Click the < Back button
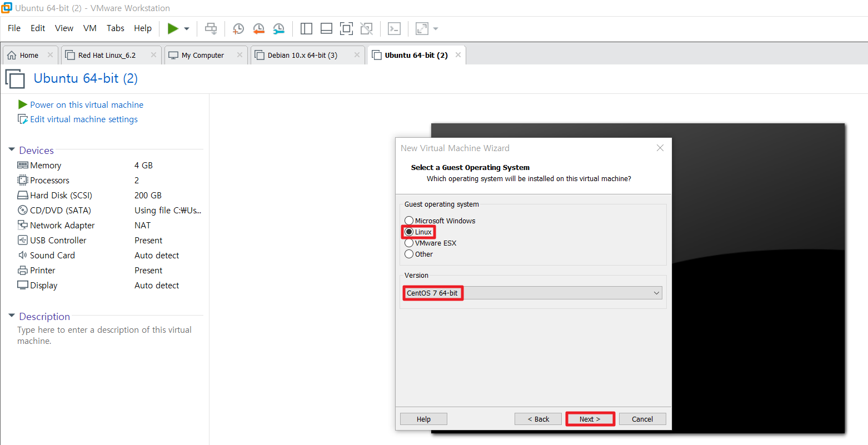The width and height of the screenshot is (868, 445). (x=538, y=419)
